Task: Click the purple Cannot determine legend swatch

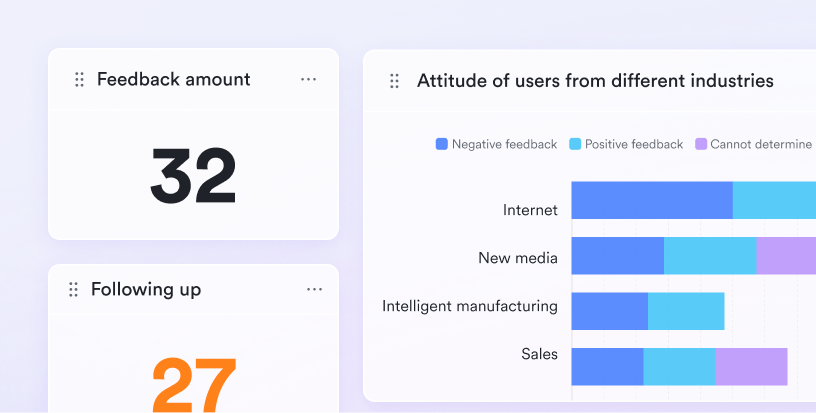Action: (x=702, y=144)
